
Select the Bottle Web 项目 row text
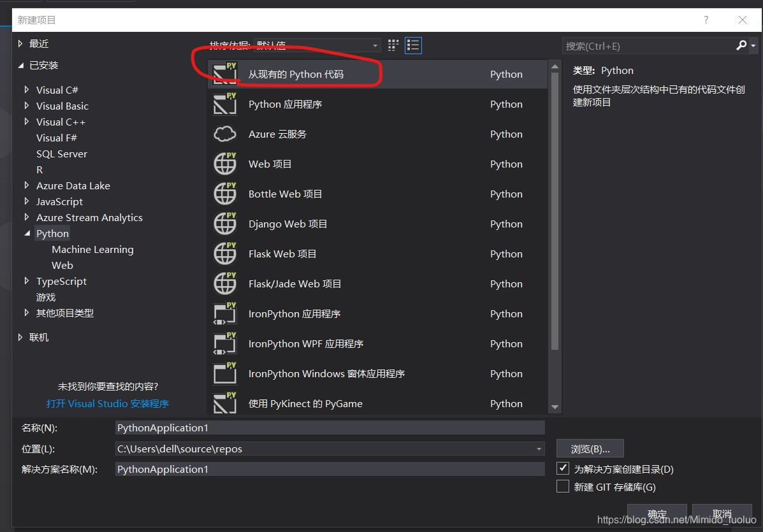tap(285, 194)
